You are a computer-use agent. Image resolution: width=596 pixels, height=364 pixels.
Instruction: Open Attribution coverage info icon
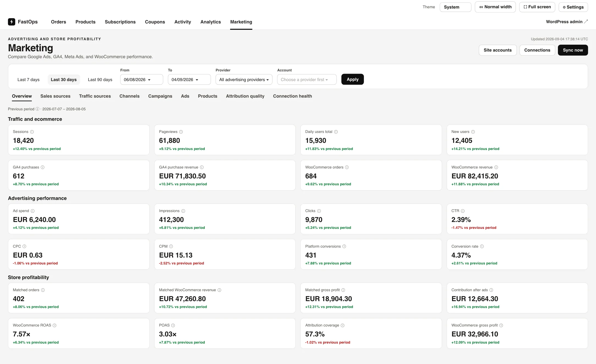(x=343, y=325)
